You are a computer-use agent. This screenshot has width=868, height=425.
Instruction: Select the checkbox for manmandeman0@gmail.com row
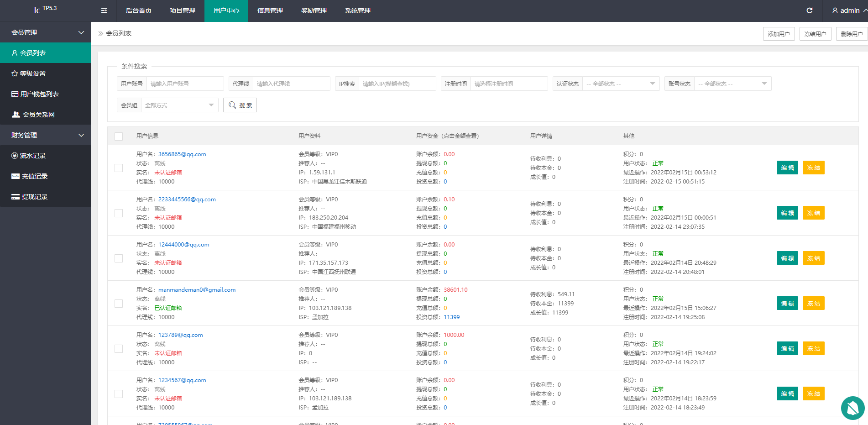pos(119,304)
